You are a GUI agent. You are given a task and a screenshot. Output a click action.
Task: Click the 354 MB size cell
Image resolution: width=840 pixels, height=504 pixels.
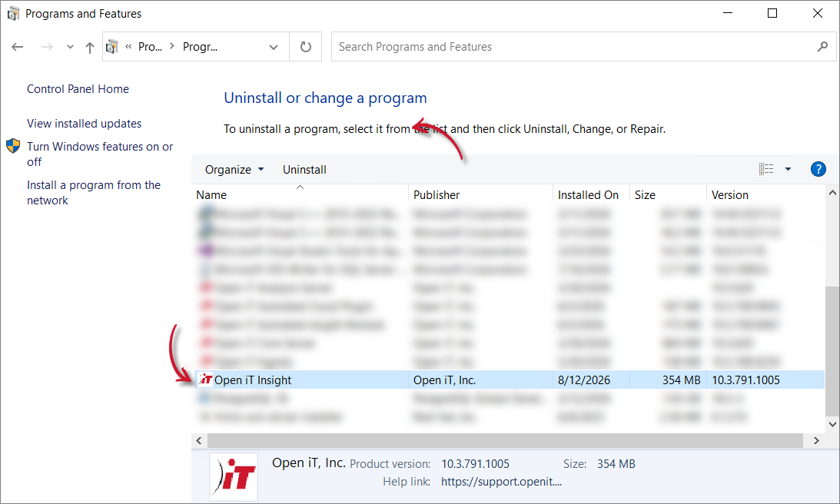coord(682,380)
